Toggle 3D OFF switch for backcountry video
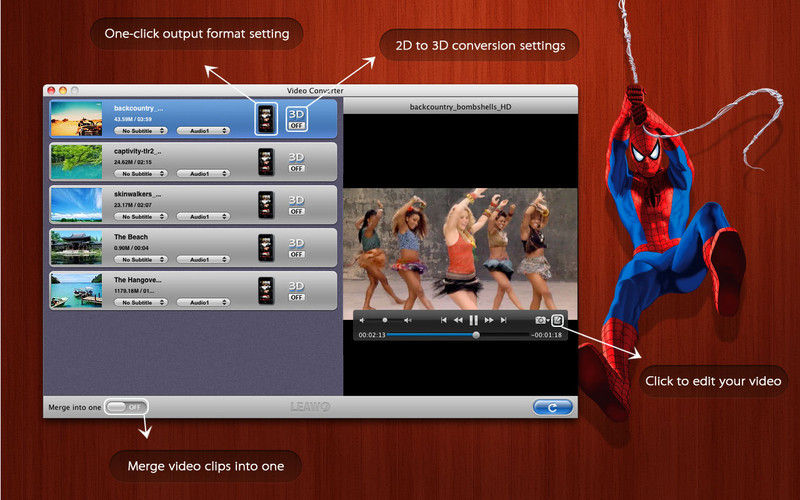The image size is (800, 500). click(296, 126)
